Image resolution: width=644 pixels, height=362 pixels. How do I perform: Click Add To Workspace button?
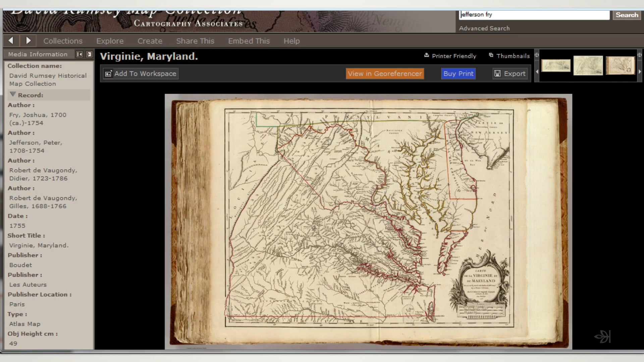click(141, 74)
